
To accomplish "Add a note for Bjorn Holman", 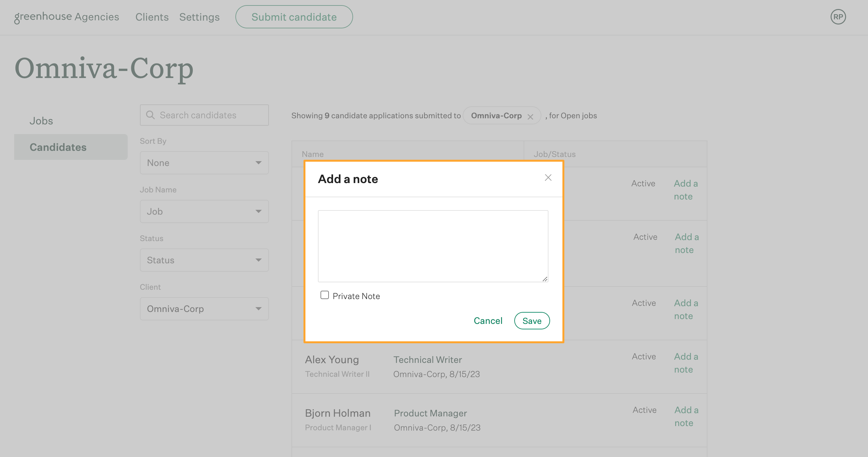I will click(x=686, y=416).
